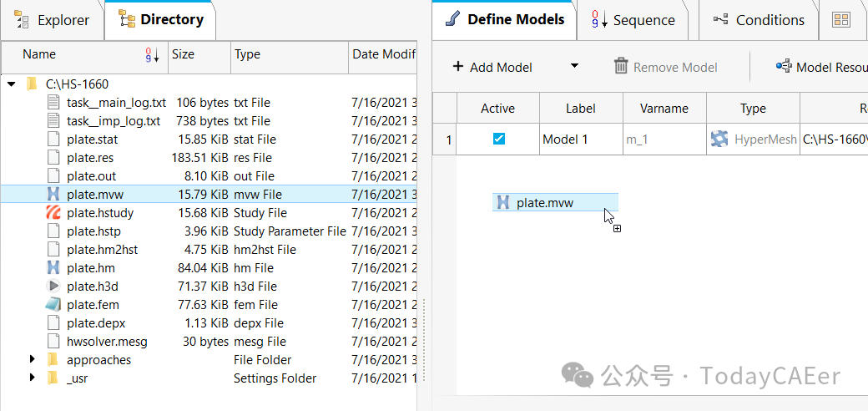The width and height of the screenshot is (868, 411).
Task: Click the Add Model button
Action: point(492,67)
